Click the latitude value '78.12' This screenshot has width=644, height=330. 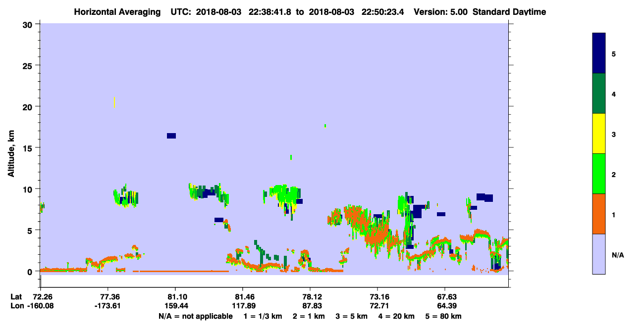tap(310, 297)
